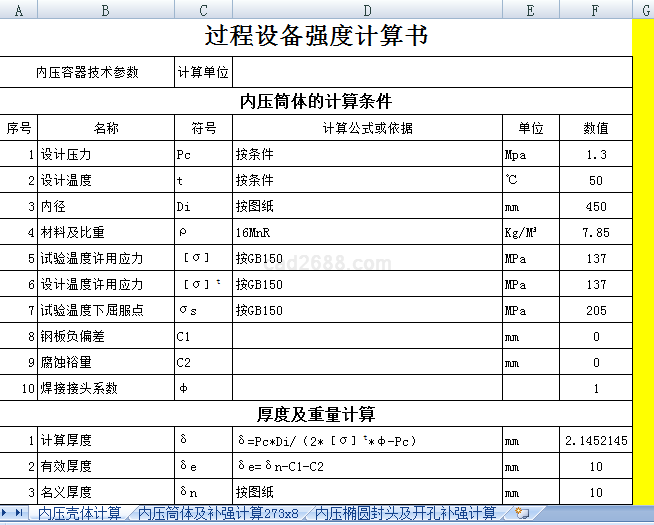Click the empty cell beside 计算单位
Viewport: 654px width, 525px height.
pos(432,72)
